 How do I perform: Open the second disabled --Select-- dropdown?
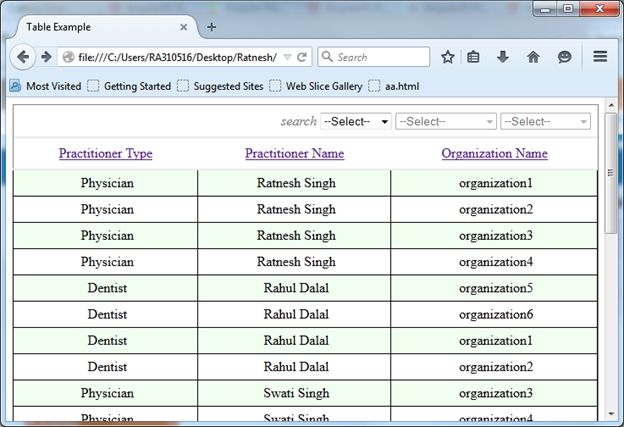coord(446,121)
